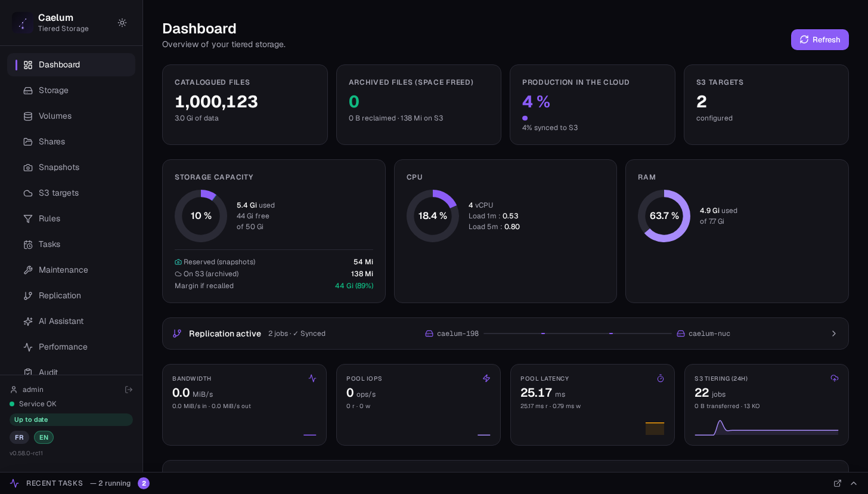Switch the language to FR
This screenshot has height=494, width=868.
pyautogui.click(x=19, y=437)
